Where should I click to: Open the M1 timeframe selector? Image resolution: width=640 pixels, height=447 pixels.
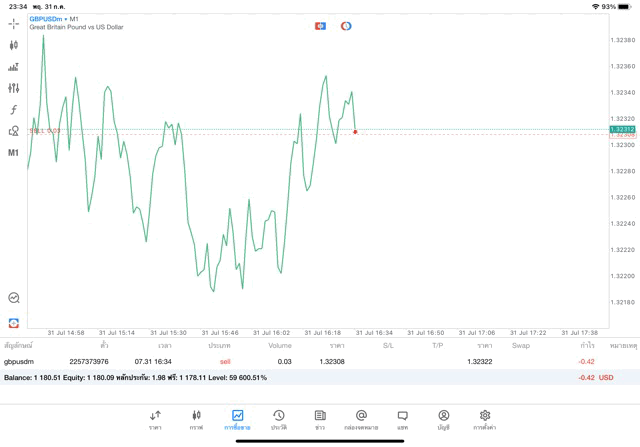(14, 153)
